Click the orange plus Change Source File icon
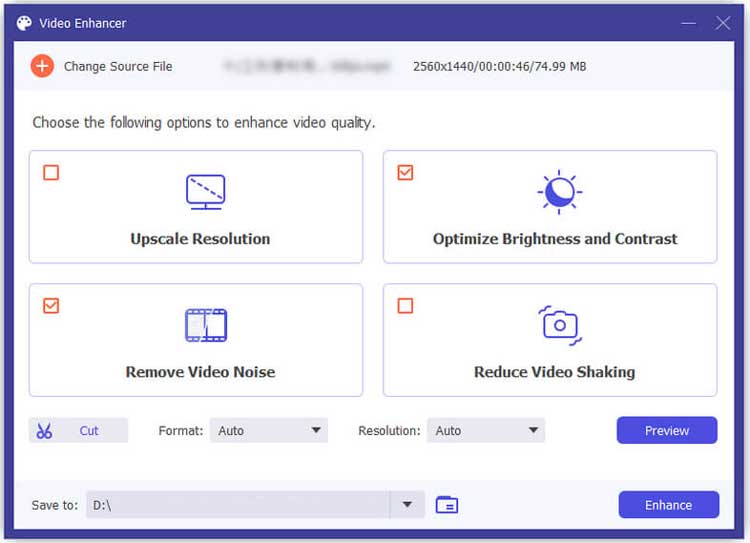Viewport: 750px width, 543px height. [42, 66]
